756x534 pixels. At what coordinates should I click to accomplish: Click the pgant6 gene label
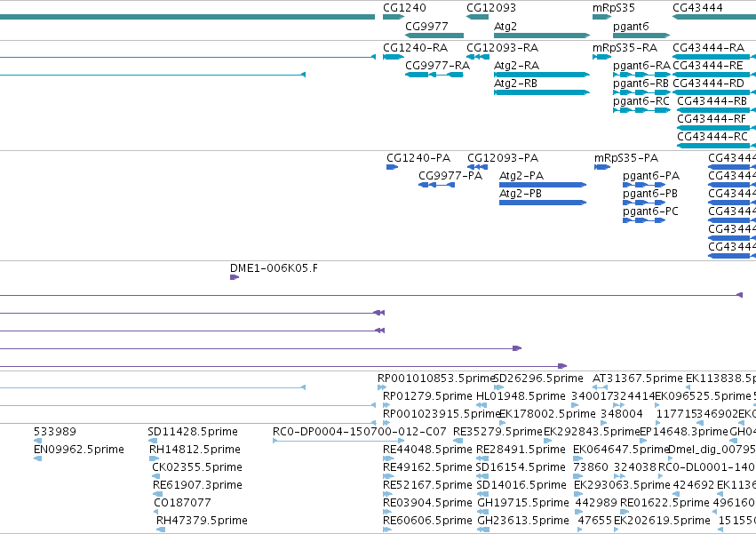click(631, 26)
